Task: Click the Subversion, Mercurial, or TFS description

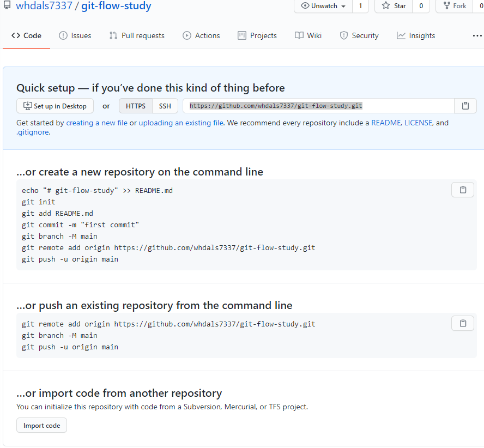Action: pos(162,407)
